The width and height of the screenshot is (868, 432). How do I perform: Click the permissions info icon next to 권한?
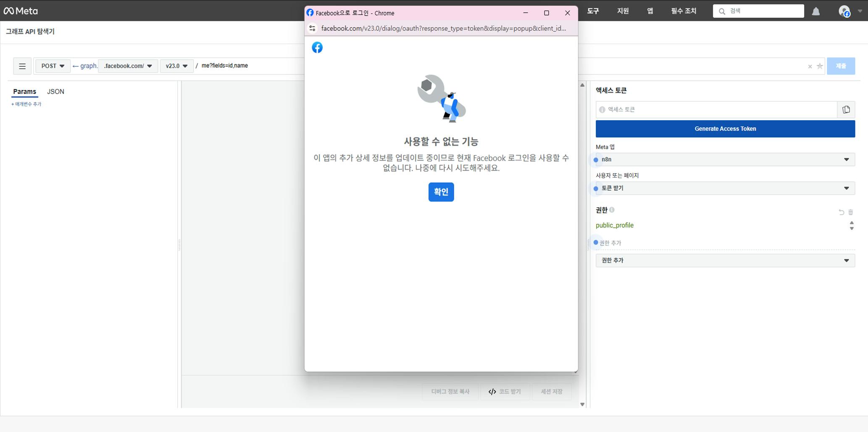click(x=612, y=210)
